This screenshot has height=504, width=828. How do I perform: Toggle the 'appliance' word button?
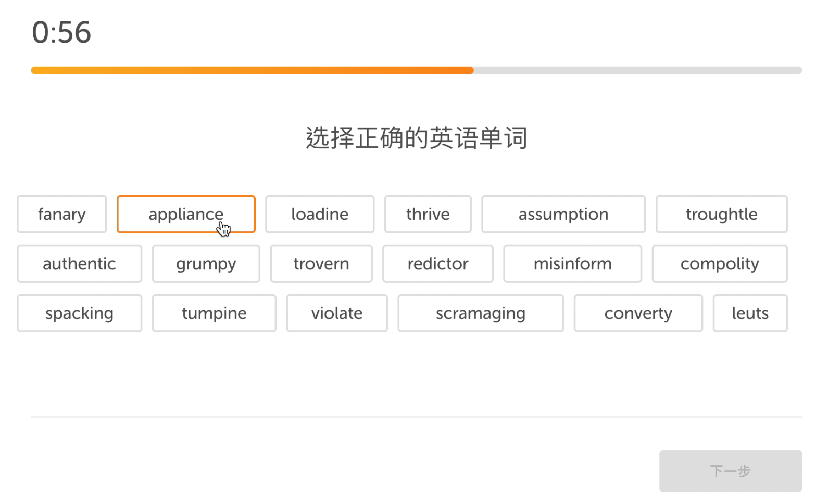[186, 214]
